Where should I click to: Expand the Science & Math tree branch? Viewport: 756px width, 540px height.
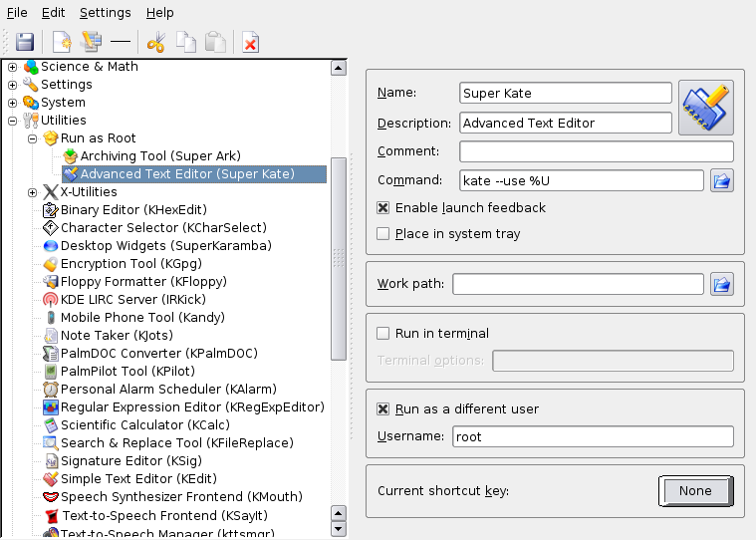[x=13, y=67]
